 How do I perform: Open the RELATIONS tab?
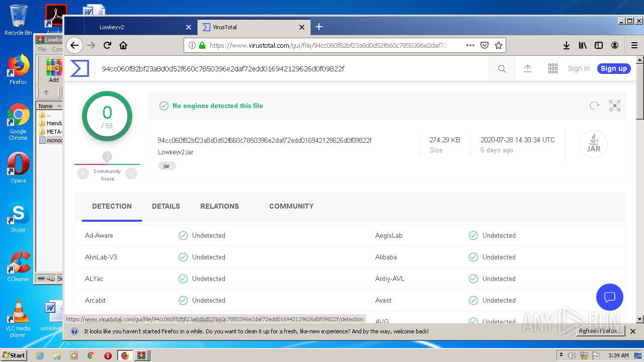pyautogui.click(x=219, y=206)
